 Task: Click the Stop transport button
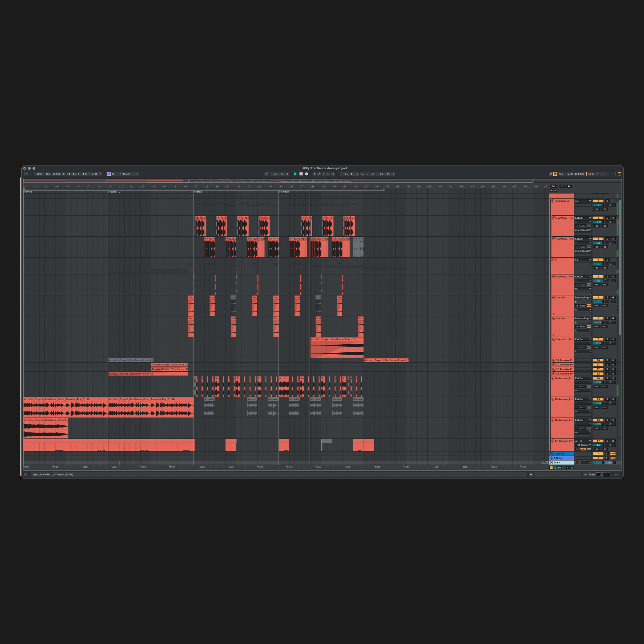[x=301, y=174]
